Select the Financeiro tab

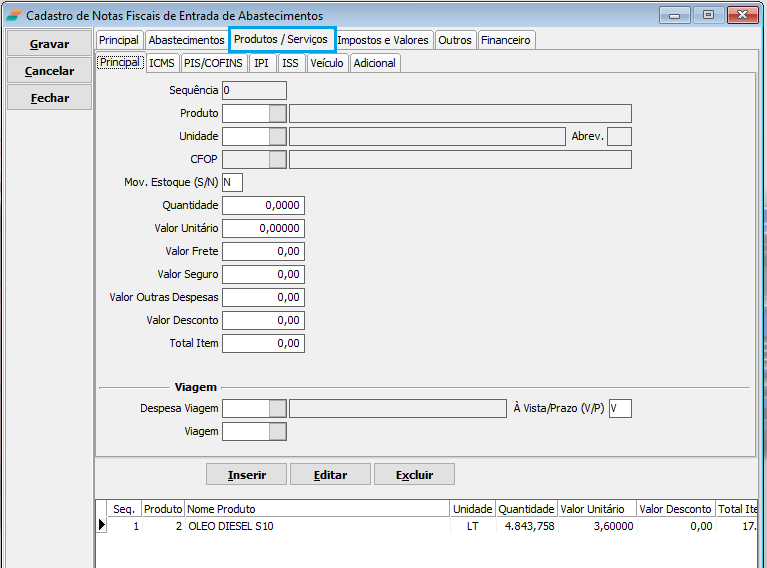[x=505, y=40]
